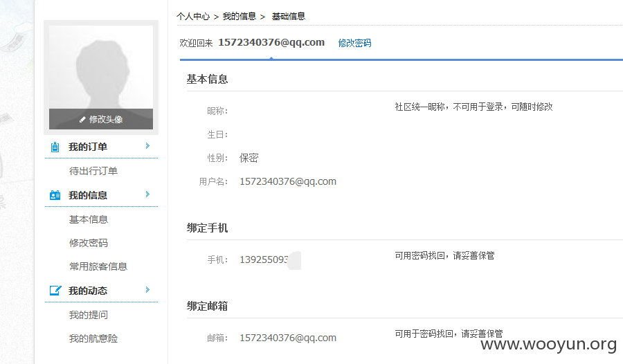Click the 绑定手机 section heading
The image size is (623, 364).
click(x=208, y=228)
